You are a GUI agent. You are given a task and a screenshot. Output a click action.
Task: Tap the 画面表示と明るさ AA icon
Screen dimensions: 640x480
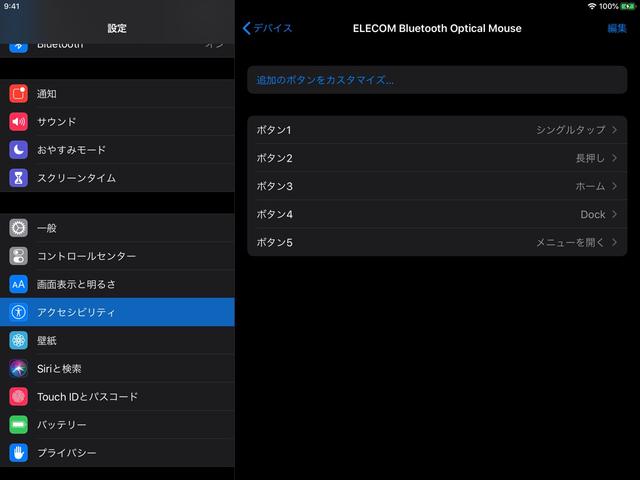pyautogui.click(x=18, y=284)
